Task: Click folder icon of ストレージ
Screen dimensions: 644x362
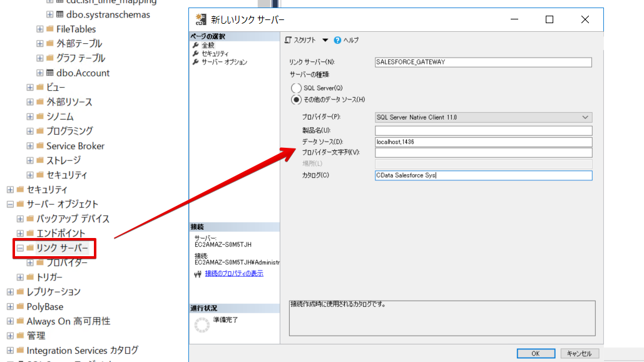Action: (x=40, y=160)
